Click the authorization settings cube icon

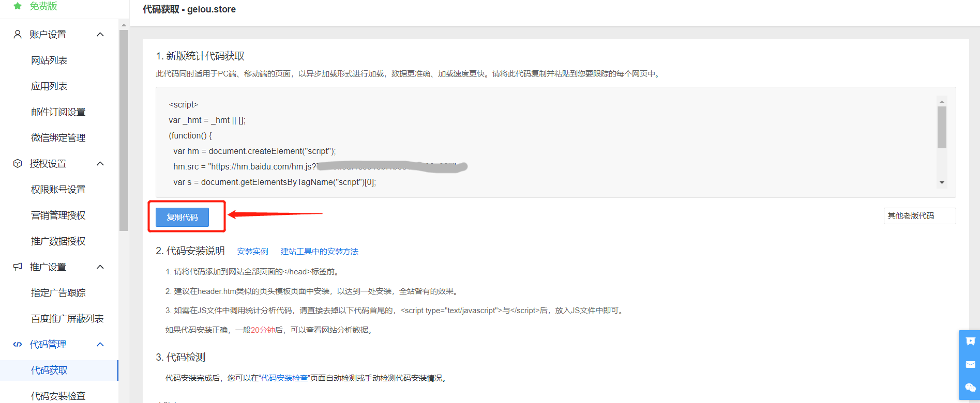pyautogui.click(x=18, y=163)
